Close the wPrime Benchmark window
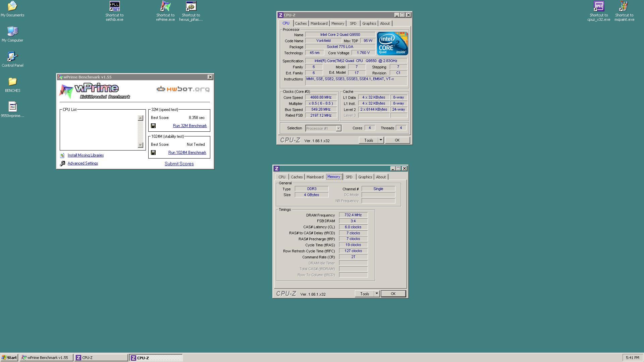Image resolution: width=644 pixels, height=362 pixels. (210, 77)
